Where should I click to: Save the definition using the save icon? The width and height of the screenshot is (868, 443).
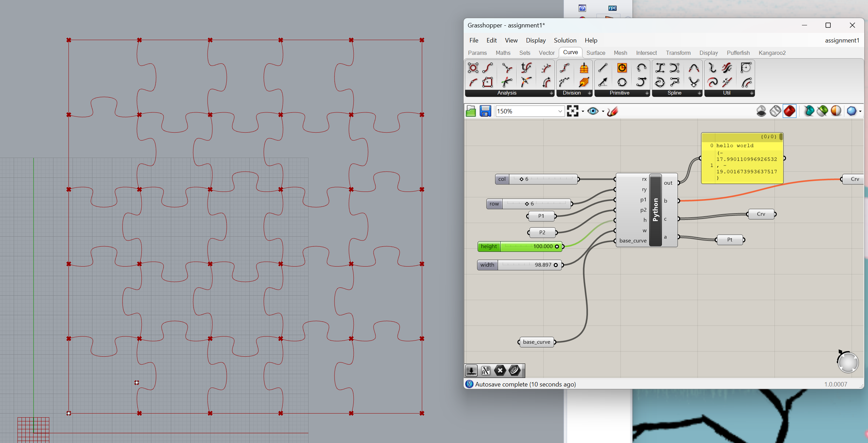[x=485, y=111]
